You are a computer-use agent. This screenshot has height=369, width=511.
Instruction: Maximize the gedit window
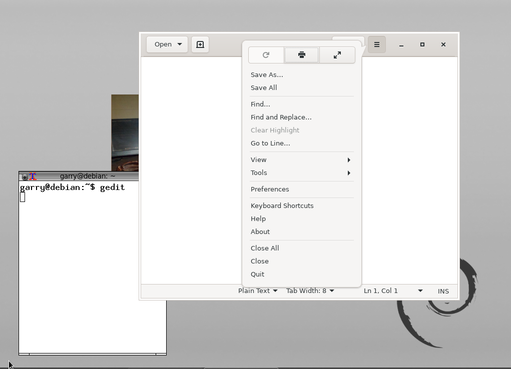click(422, 44)
